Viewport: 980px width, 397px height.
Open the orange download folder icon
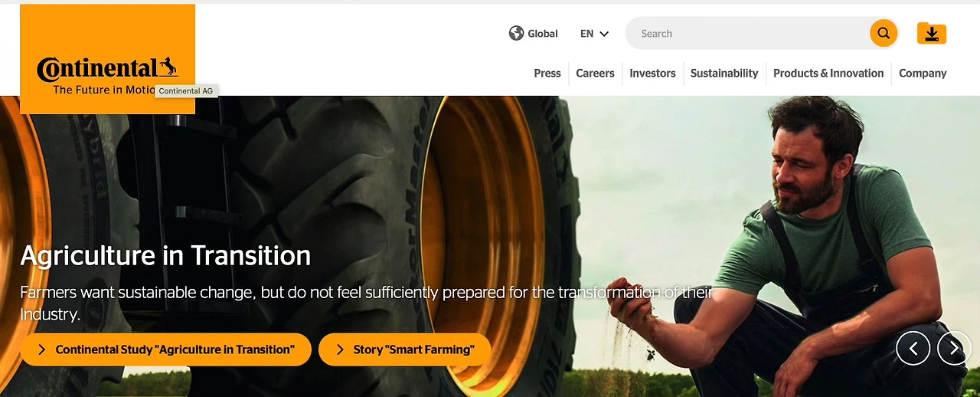(x=932, y=33)
